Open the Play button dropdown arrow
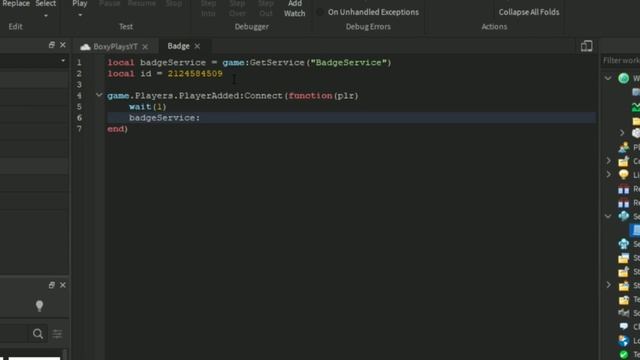Image resolution: width=640 pixels, height=360 pixels. coord(80,15)
